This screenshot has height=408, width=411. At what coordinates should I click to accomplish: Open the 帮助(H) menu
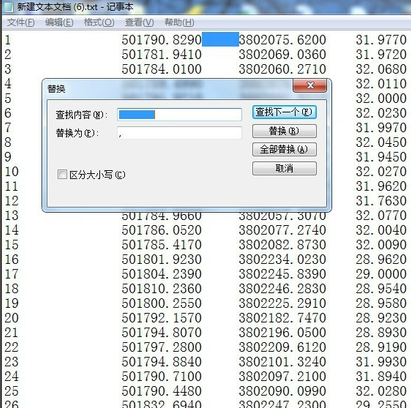(x=179, y=23)
